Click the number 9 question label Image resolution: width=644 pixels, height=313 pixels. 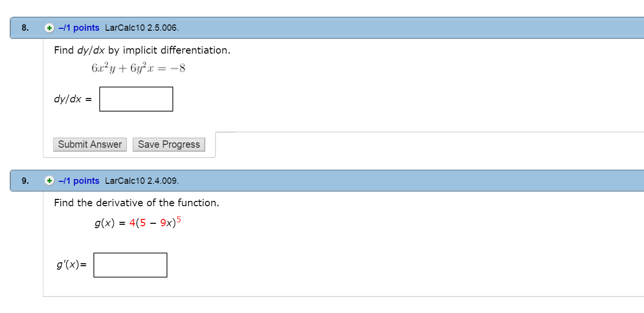(x=22, y=181)
